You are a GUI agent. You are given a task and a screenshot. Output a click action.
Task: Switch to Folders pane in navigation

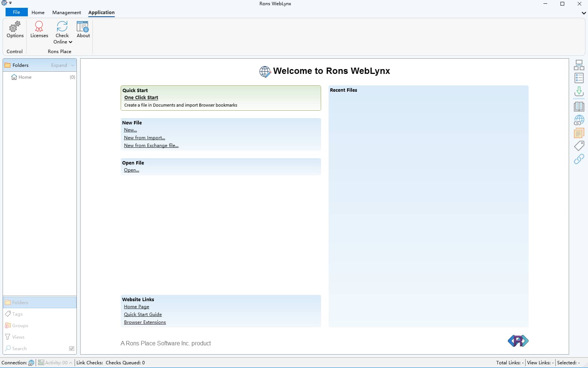pos(40,302)
